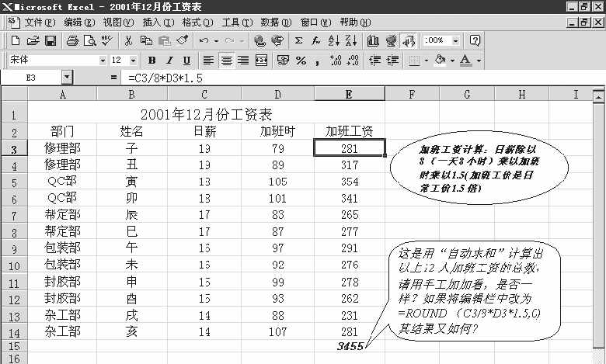Click the Insert Hyperlink globe icon

click(x=260, y=40)
